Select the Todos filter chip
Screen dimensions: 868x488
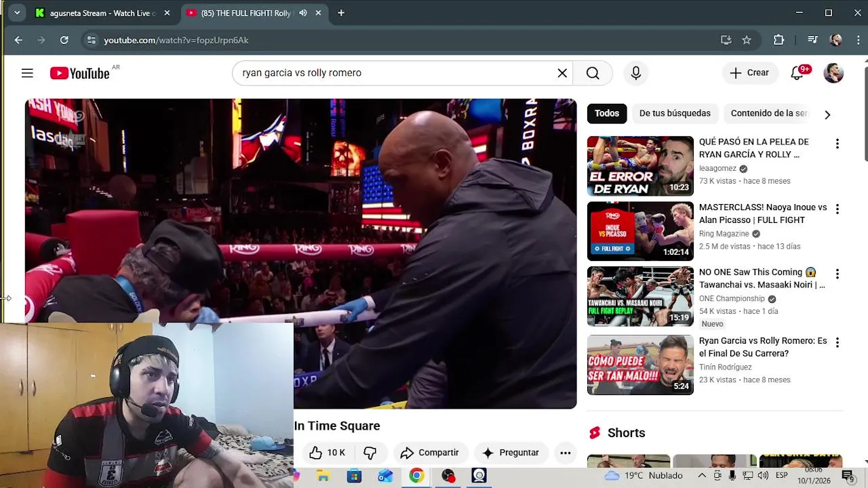pos(607,113)
